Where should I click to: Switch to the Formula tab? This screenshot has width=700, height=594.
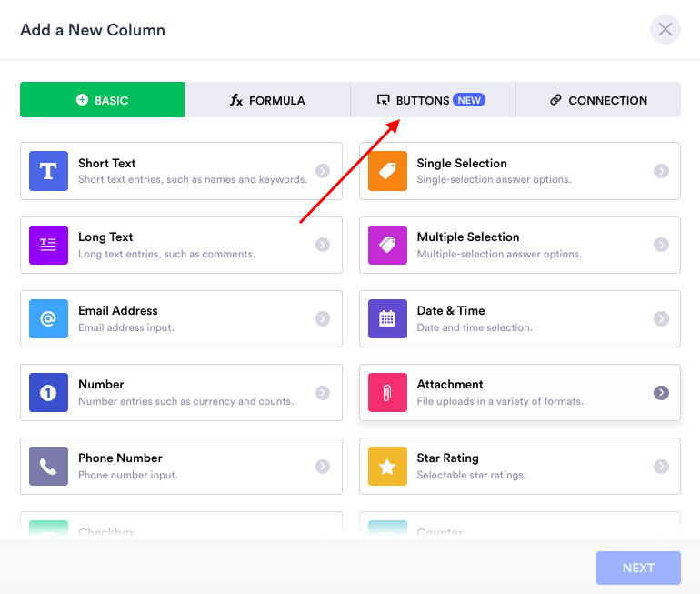pyautogui.click(x=267, y=100)
